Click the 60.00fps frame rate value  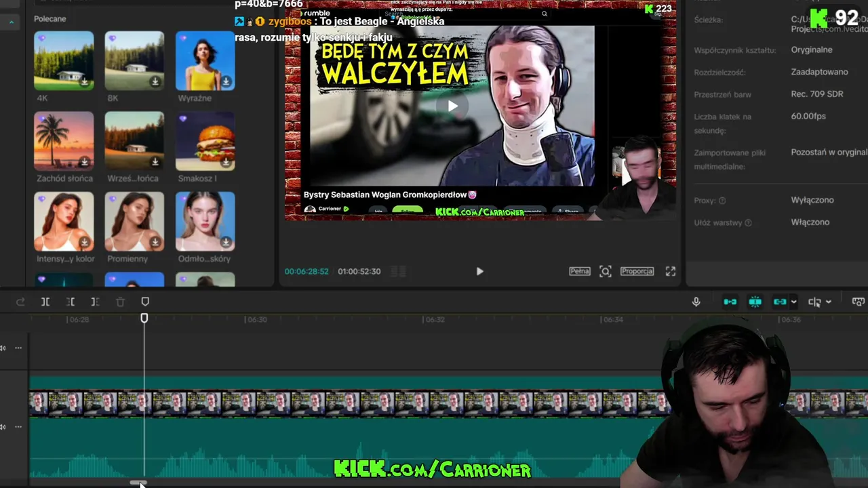pyautogui.click(x=808, y=117)
